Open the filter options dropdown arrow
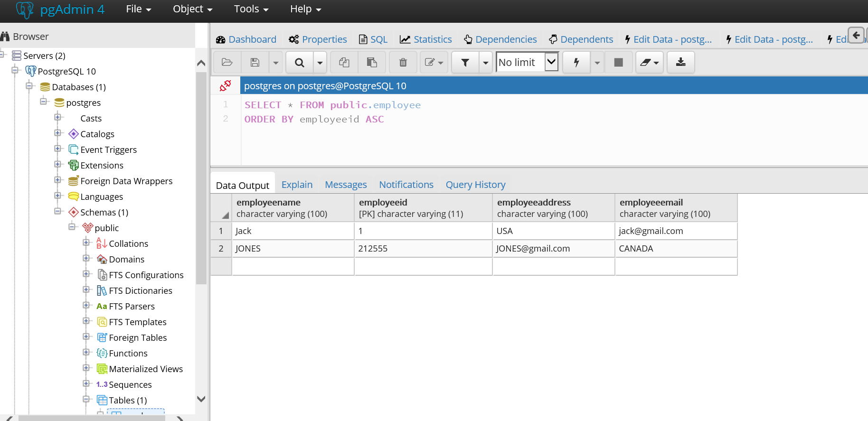This screenshot has width=868, height=421. click(485, 63)
